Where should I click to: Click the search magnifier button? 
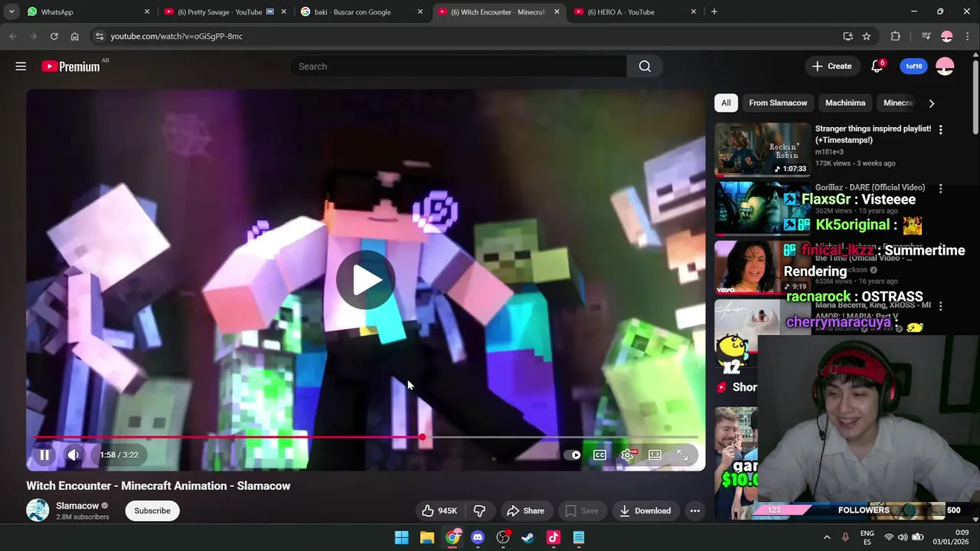[x=645, y=67]
